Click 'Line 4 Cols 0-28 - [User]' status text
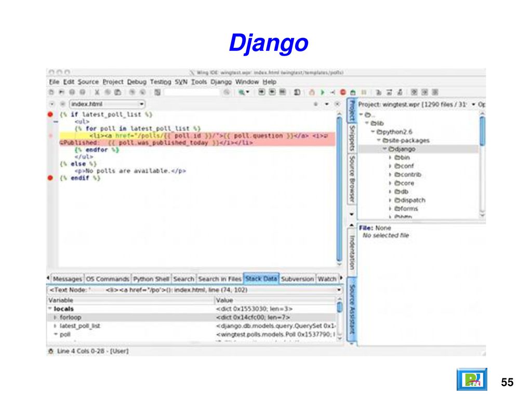 92,351
